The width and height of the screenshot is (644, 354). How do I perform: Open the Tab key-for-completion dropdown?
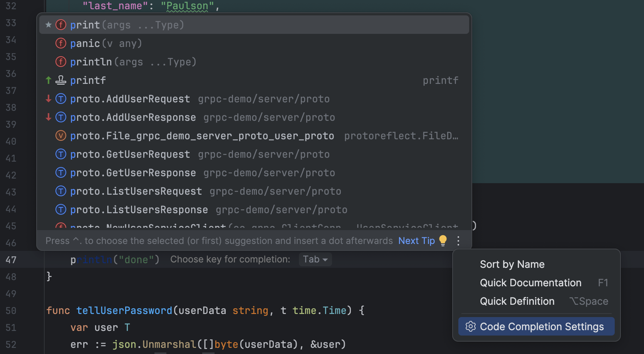point(315,259)
